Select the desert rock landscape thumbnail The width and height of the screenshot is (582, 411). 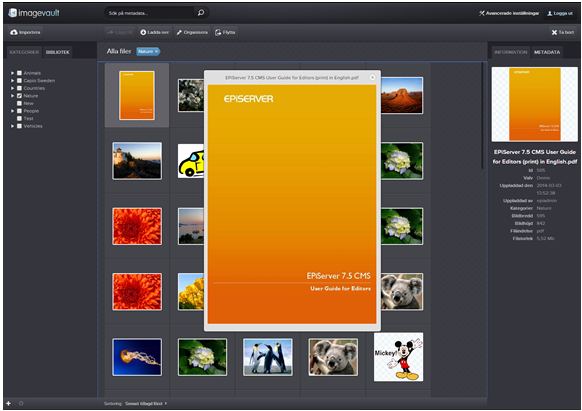click(x=402, y=95)
